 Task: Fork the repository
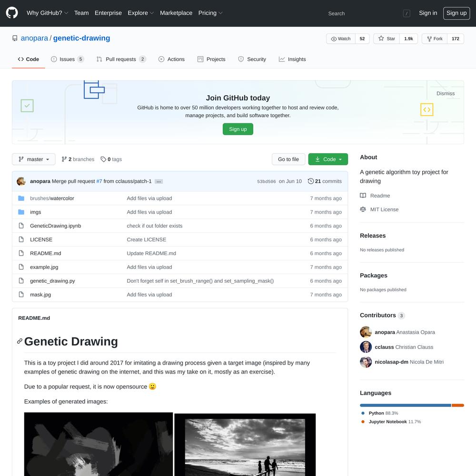tap(435, 39)
